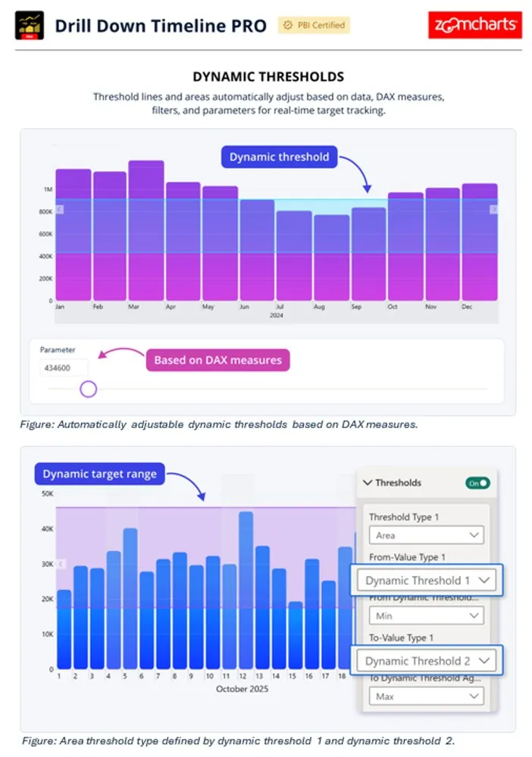Click the Oct month label

(393, 307)
